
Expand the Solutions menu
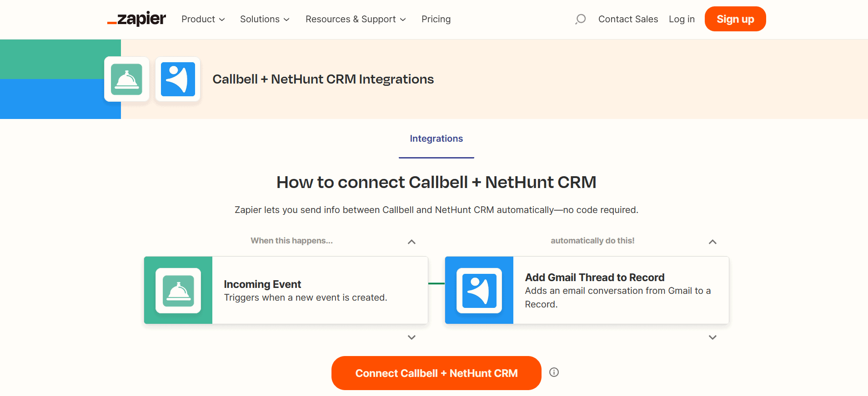265,19
